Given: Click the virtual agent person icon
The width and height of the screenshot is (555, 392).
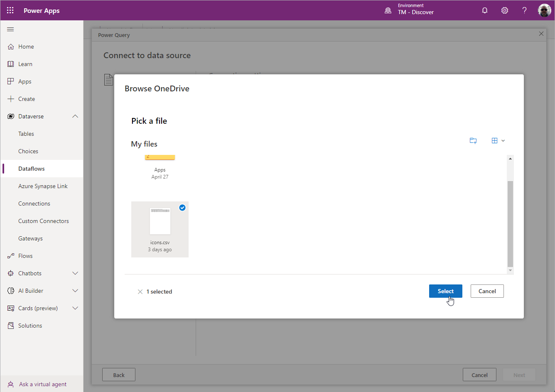Looking at the screenshot, I should pos(11,384).
